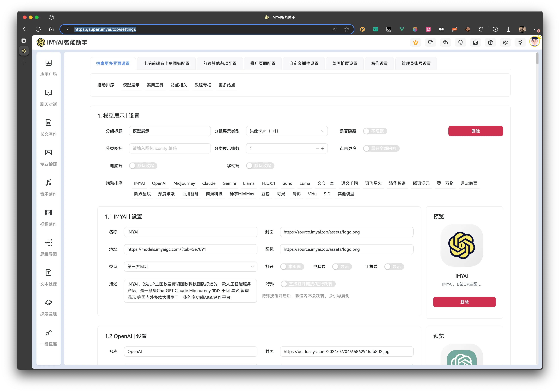Screen dimensions: 560x392
Task: Toggle the 点击更多 展开全部内容 switch
Action: [x=381, y=148]
